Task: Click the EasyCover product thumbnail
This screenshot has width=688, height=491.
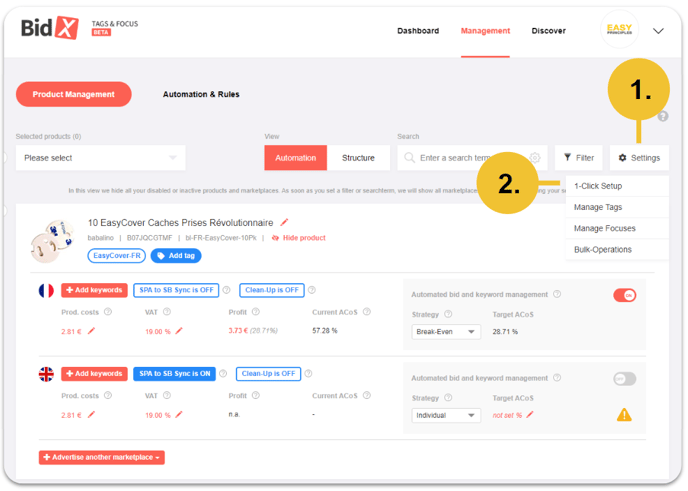Action: point(52,241)
